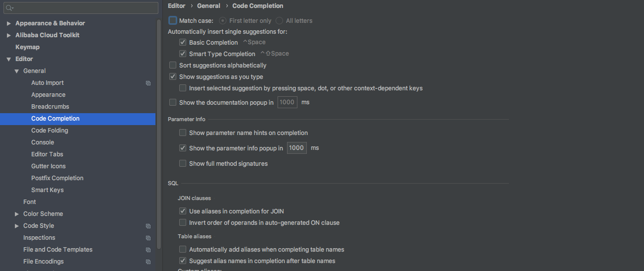Click the settings search box
Image resolution: width=644 pixels, height=271 pixels.
coord(84,8)
